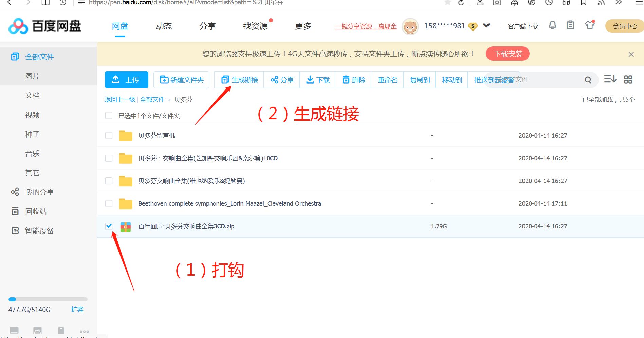
Task: Open the 找资源 tab
Action: point(255,26)
